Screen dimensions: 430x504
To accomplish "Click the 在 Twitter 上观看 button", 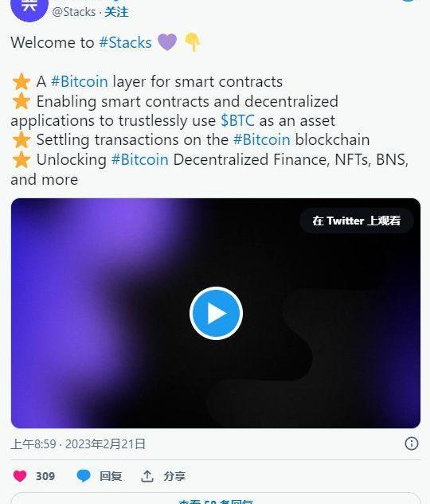I will coord(357,221).
